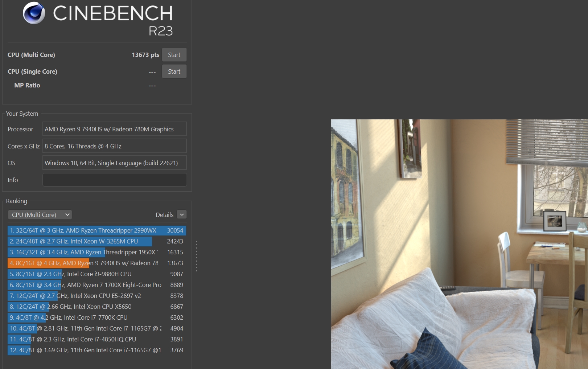This screenshot has height=369, width=588.
Task: Select the Core i7-4850HQ ranking row
Action: tap(96, 339)
